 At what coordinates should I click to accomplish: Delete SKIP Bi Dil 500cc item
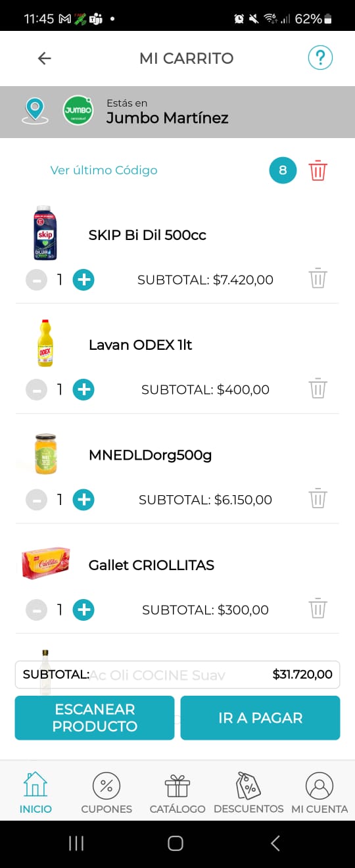pyautogui.click(x=318, y=279)
